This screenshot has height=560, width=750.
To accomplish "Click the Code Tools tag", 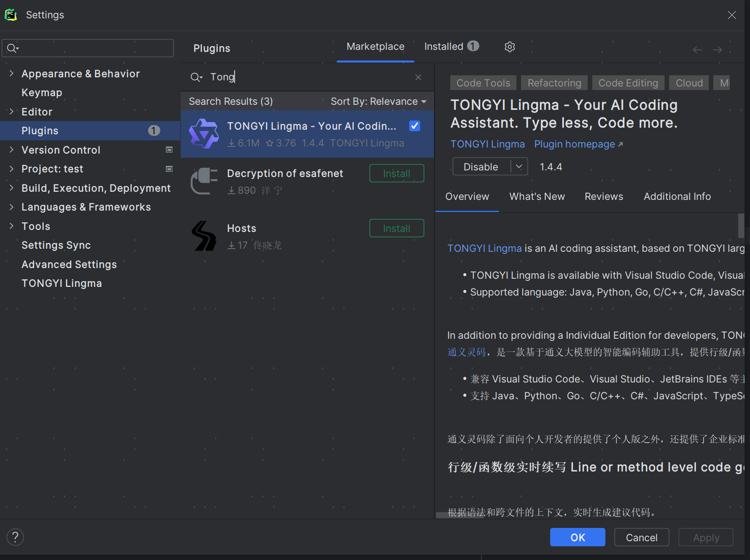I will 483,83.
